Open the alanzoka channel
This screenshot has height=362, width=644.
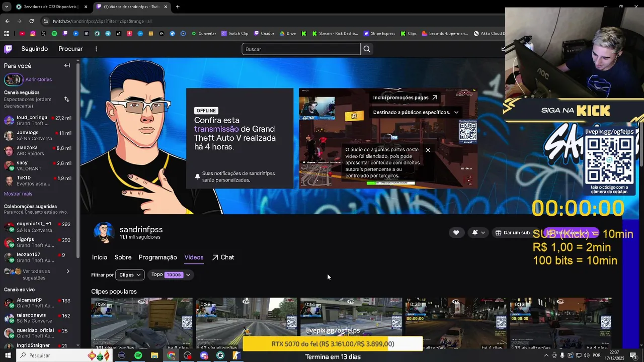point(37,150)
